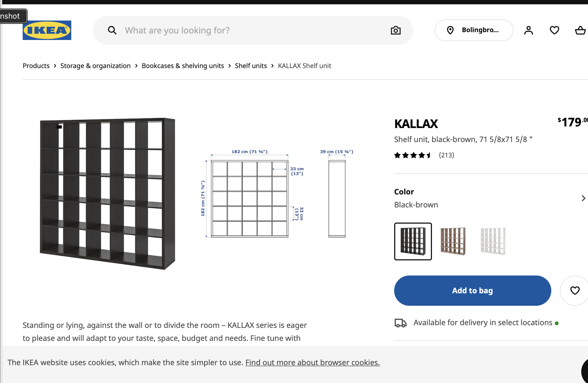
Task: Go to Shelf units breadcrumb
Action: [251, 66]
